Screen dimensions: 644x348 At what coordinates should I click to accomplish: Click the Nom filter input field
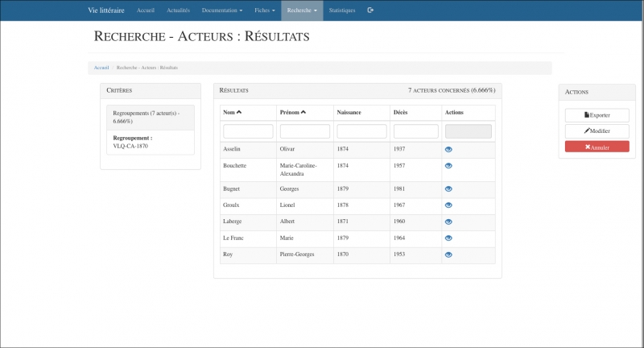point(248,130)
